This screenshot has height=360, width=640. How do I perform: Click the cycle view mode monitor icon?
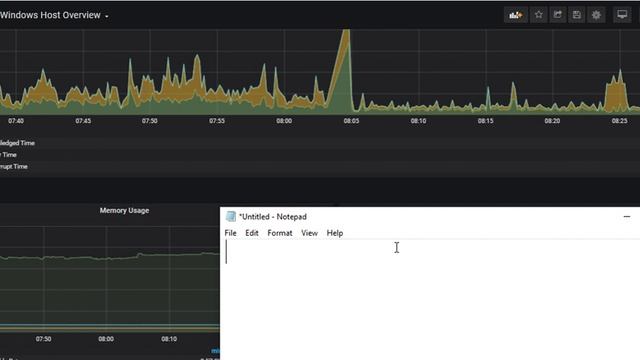622,15
